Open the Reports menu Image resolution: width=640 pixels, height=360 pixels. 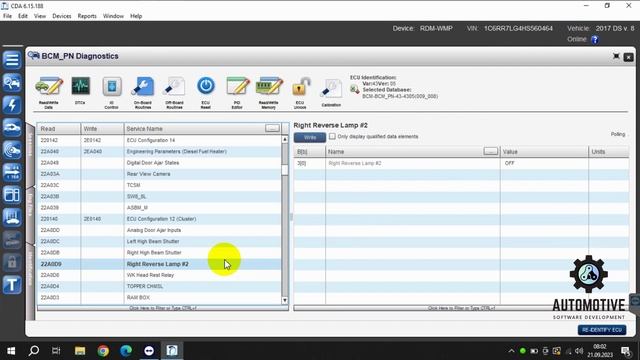click(87, 16)
